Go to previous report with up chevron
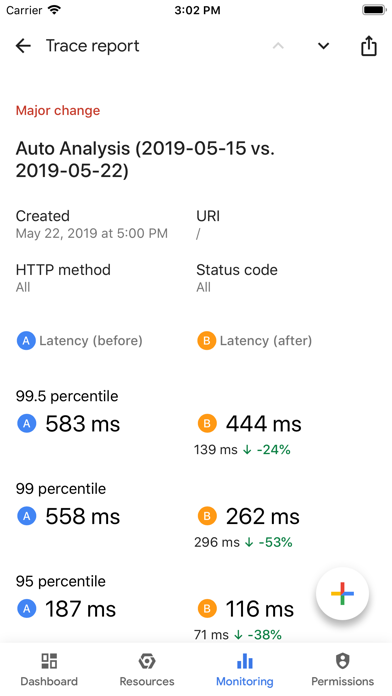 click(278, 46)
